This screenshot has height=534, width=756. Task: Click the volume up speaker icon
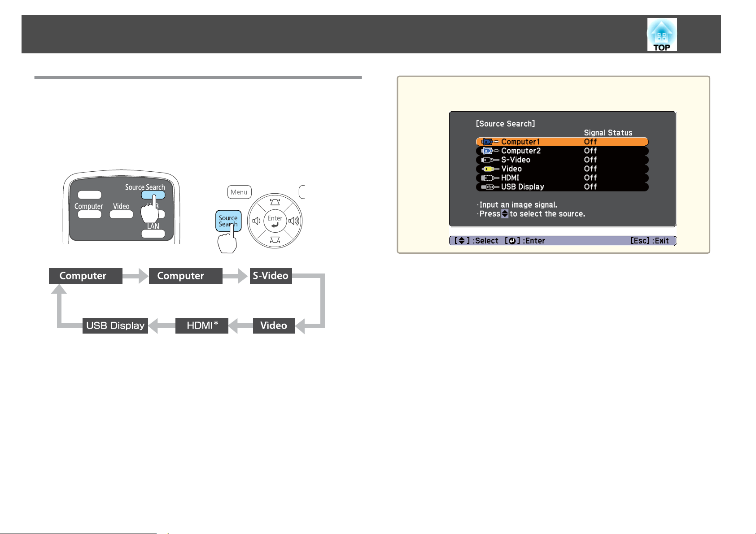click(x=294, y=221)
